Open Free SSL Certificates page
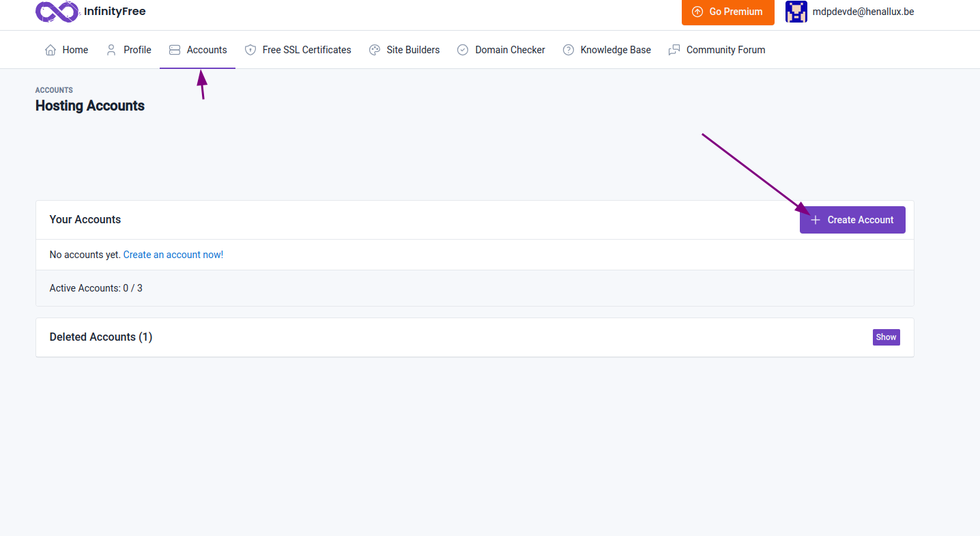Image resolution: width=980 pixels, height=536 pixels. pos(306,50)
